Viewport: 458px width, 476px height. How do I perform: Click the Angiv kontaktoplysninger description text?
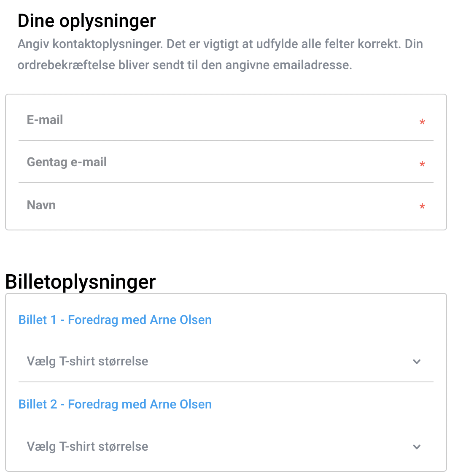tap(220, 54)
